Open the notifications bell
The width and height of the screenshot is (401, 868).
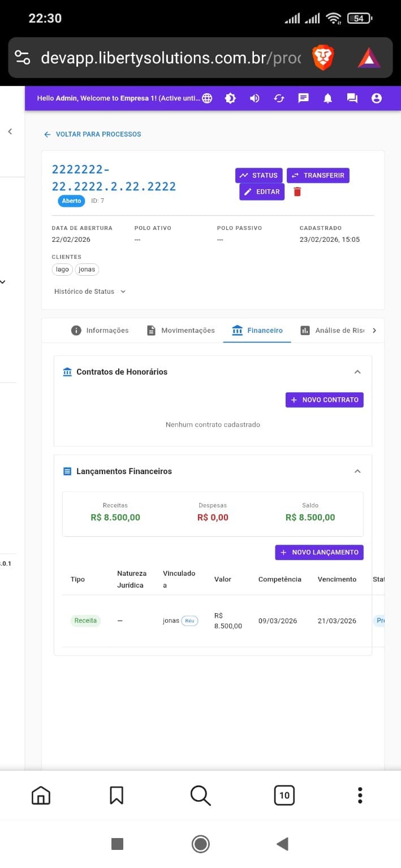click(x=327, y=98)
